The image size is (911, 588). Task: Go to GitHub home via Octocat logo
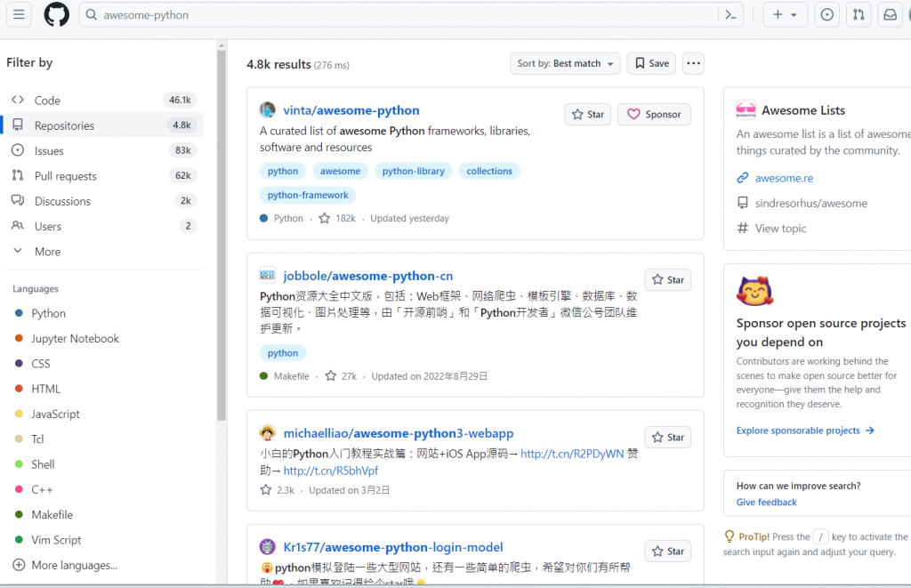(56, 14)
